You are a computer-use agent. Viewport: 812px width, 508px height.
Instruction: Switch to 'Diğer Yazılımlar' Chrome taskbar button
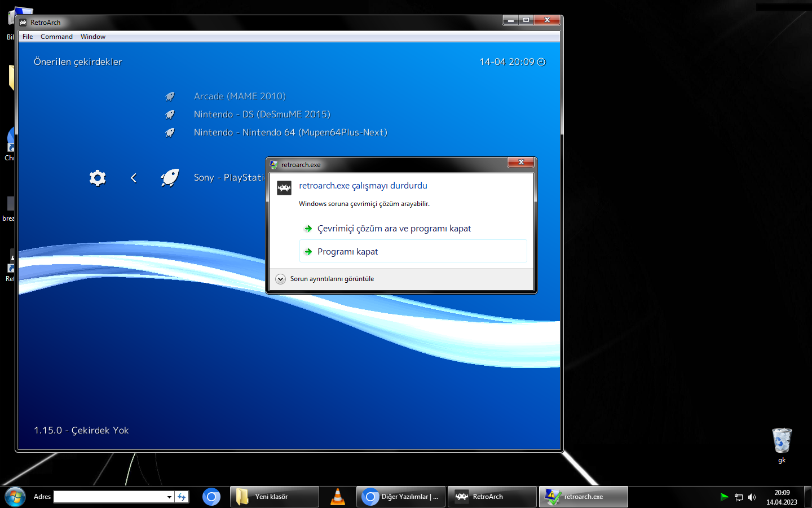tap(401, 497)
